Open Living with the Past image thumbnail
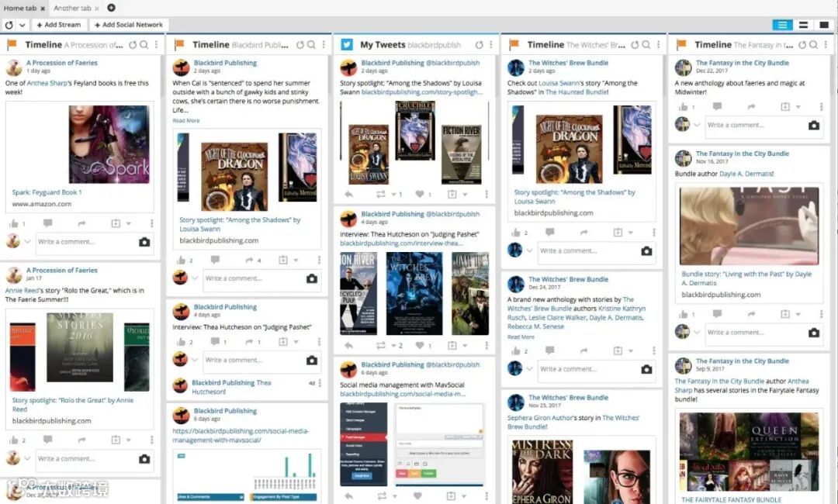Image resolution: width=838 pixels, height=504 pixels. click(750, 226)
